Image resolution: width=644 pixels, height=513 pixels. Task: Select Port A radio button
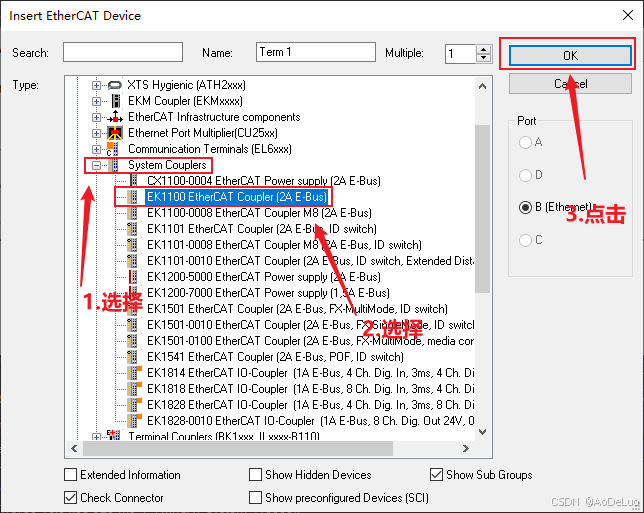tap(525, 143)
